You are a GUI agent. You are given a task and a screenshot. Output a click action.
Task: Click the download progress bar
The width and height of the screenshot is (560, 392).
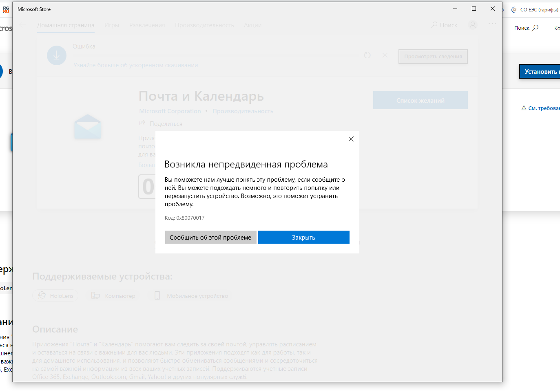click(214, 55)
